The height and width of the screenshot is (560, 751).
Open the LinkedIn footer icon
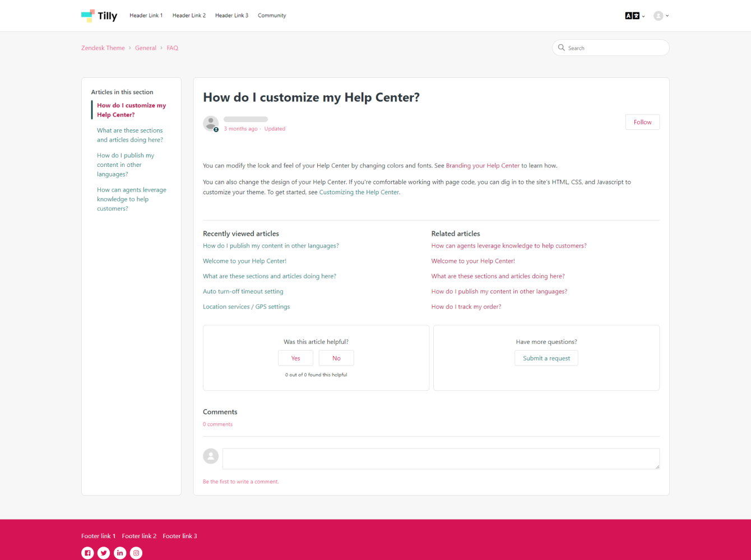click(120, 553)
